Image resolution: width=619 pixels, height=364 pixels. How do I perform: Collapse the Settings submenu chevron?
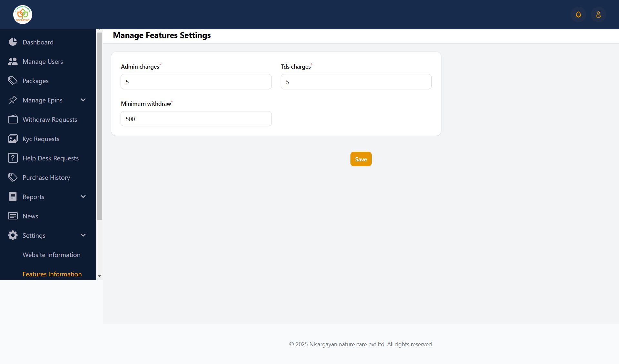pos(83,235)
